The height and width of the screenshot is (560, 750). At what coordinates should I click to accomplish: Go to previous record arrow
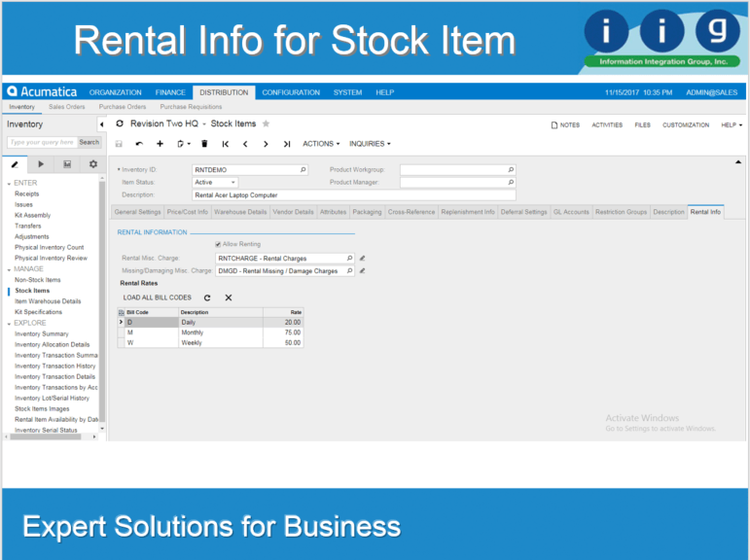tap(245, 144)
